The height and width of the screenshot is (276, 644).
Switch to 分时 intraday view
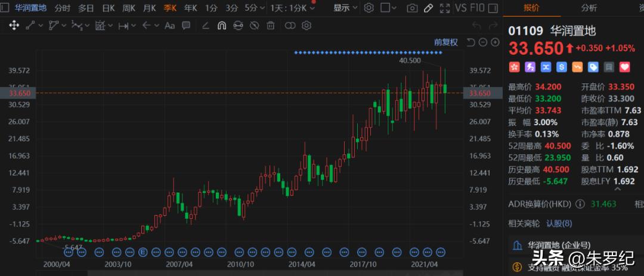click(62, 8)
